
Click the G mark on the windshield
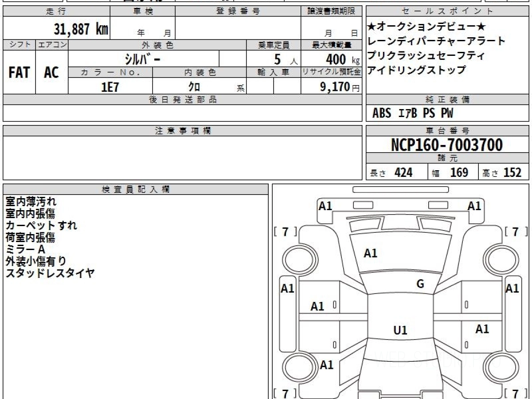tap(420, 284)
